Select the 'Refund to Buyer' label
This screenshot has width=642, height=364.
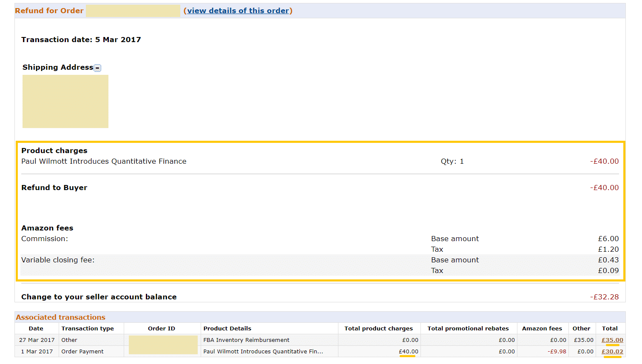[54, 188]
